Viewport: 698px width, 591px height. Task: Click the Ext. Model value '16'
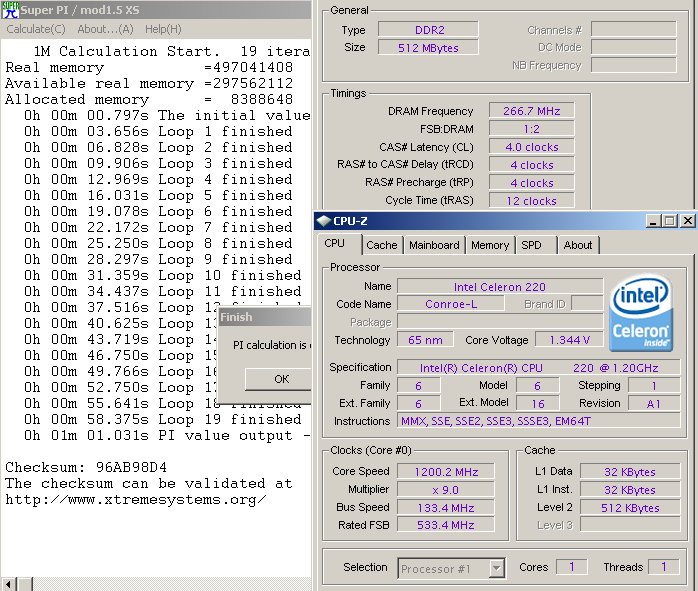click(x=538, y=404)
